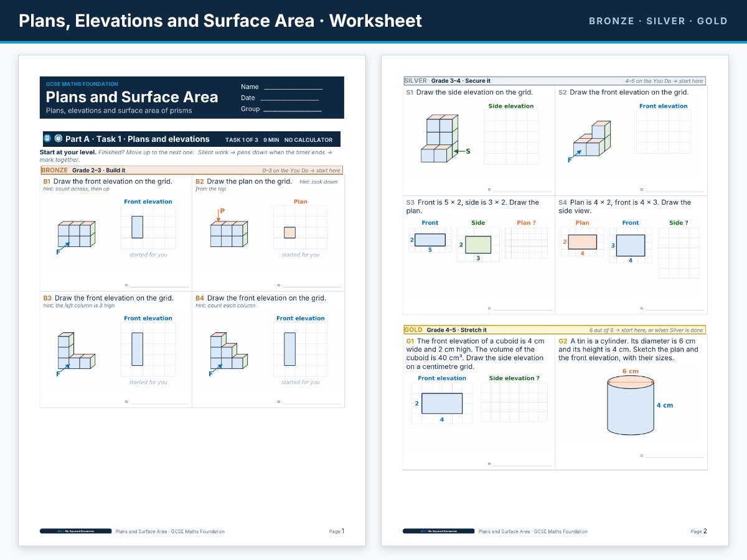Click the large "Plans and Surface Area" heading

pos(132,97)
